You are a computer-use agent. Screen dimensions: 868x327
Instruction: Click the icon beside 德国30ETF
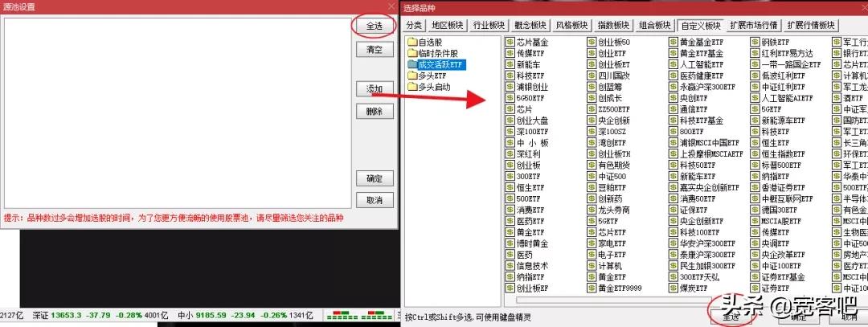[x=755, y=211]
